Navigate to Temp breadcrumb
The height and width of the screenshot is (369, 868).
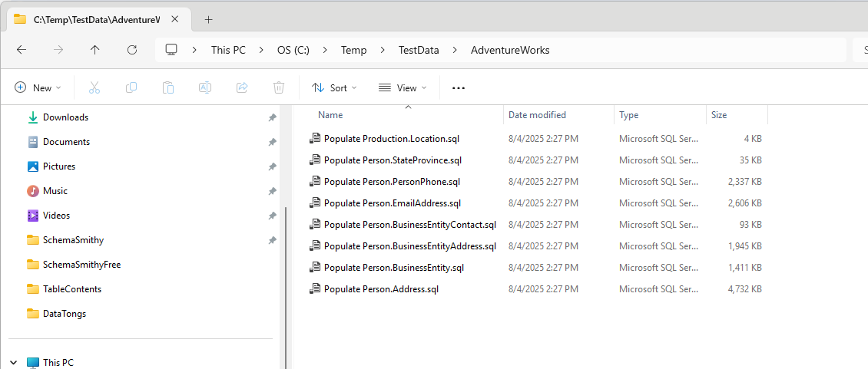coord(354,50)
